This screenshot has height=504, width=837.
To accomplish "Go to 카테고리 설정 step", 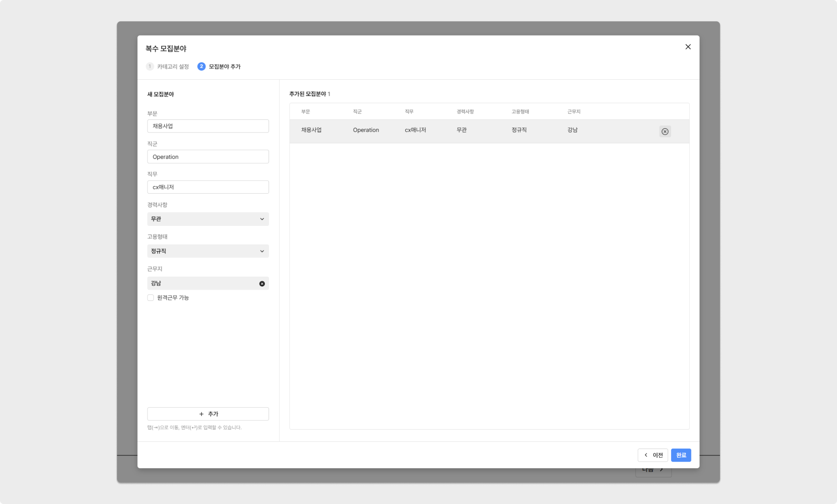I will pos(173,67).
